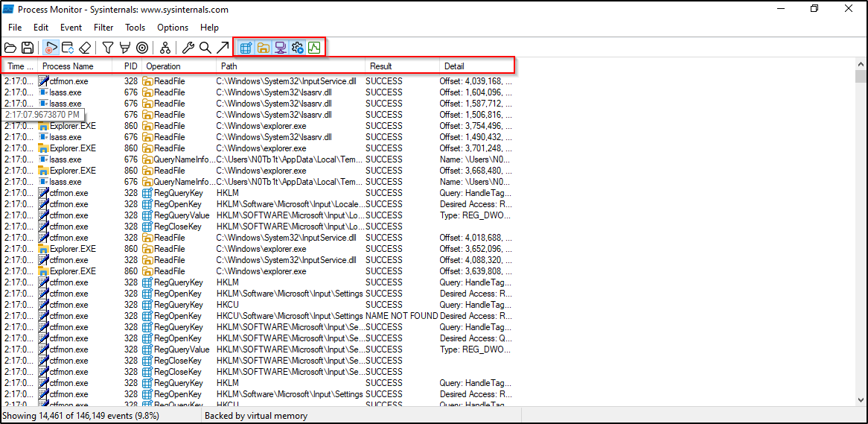868x424 pixels.
Task: Toggle the capture events button
Action: [51, 48]
